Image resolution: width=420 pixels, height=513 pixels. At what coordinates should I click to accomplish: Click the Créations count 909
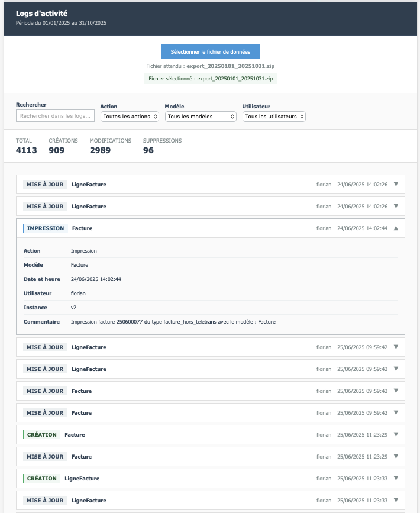57,150
